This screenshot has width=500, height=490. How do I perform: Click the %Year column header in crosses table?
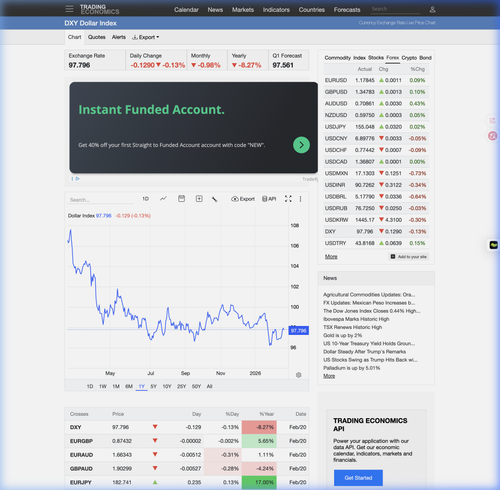[266, 414]
